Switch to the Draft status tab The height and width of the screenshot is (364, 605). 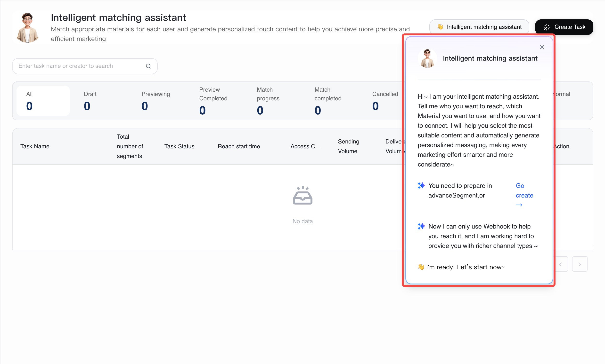point(101,101)
